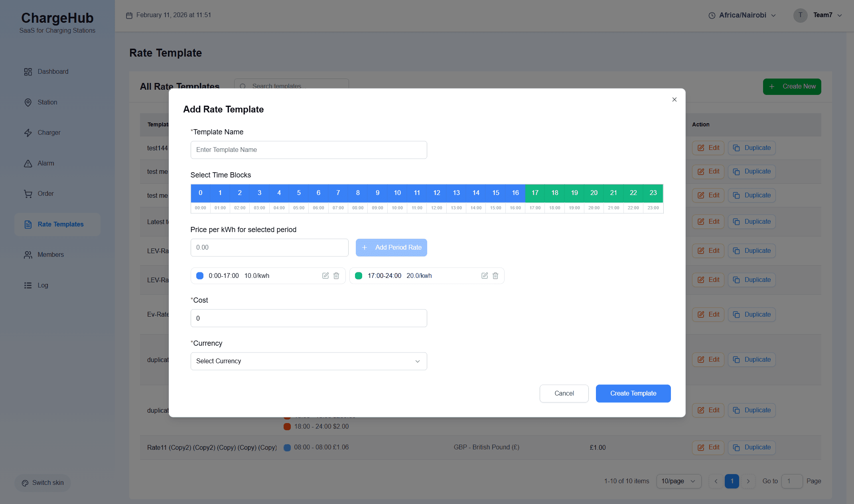Delete the 0:00-17:00 period rate

click(336, 276)
